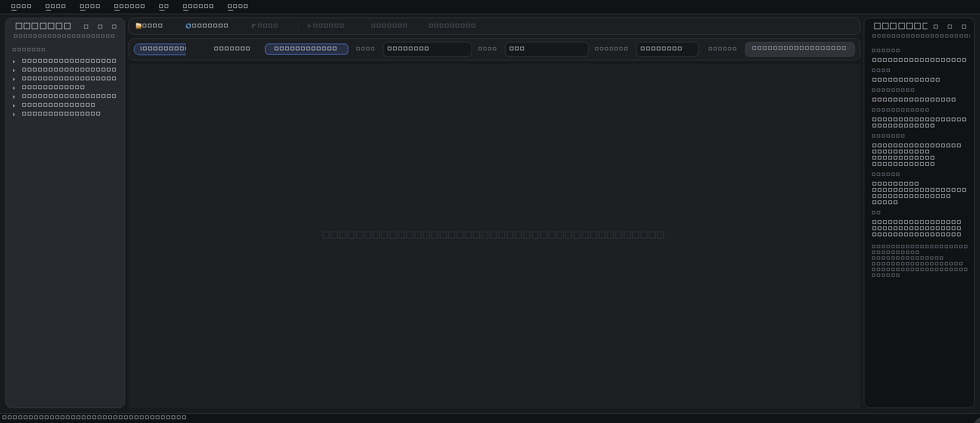Open the two-character menu in the menu bar
The height and width of the screenshot is (423, 980).
click(164, 6)
